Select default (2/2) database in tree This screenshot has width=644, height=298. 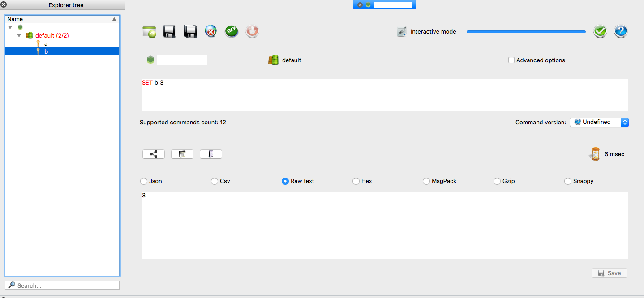pos(52,35)
